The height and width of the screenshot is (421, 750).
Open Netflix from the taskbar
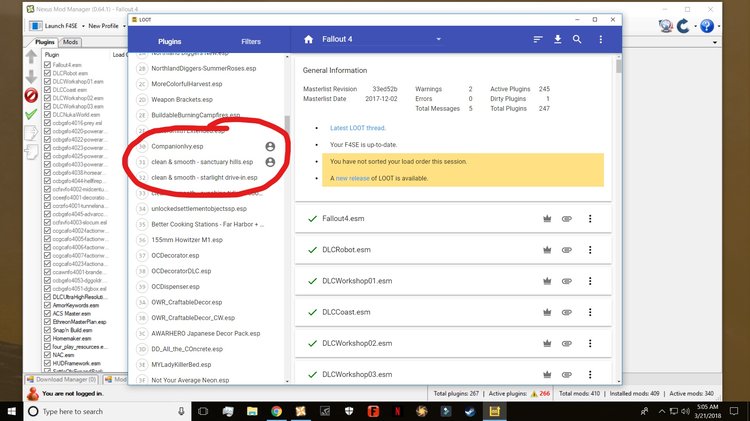click(x=397, y=411)
